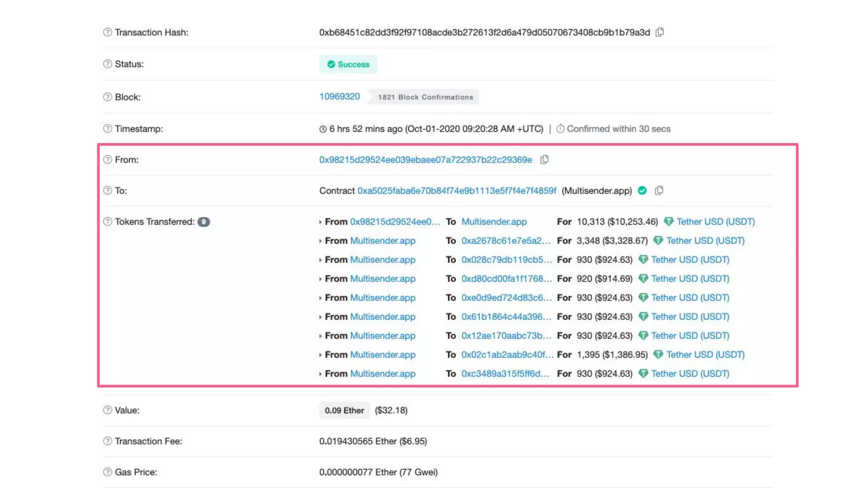The image size is (868, 488).
Task: Click the 1821 Block Confirmations badge
Action: click(425, 97)
